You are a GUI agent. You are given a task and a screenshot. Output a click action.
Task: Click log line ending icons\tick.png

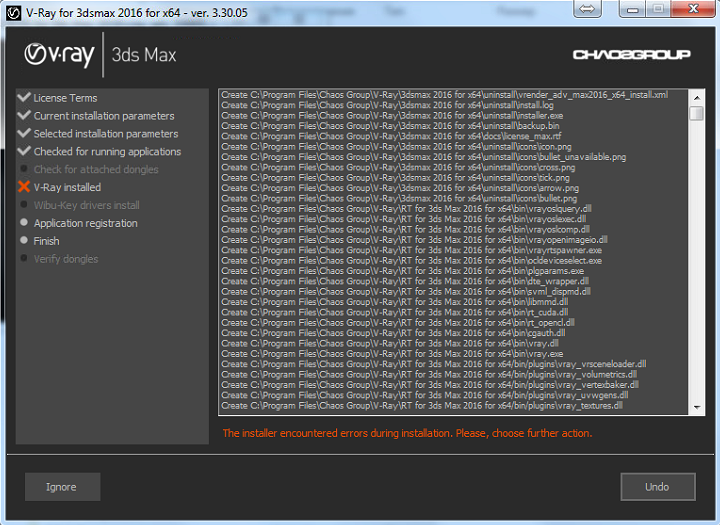(x=395, y=178)
